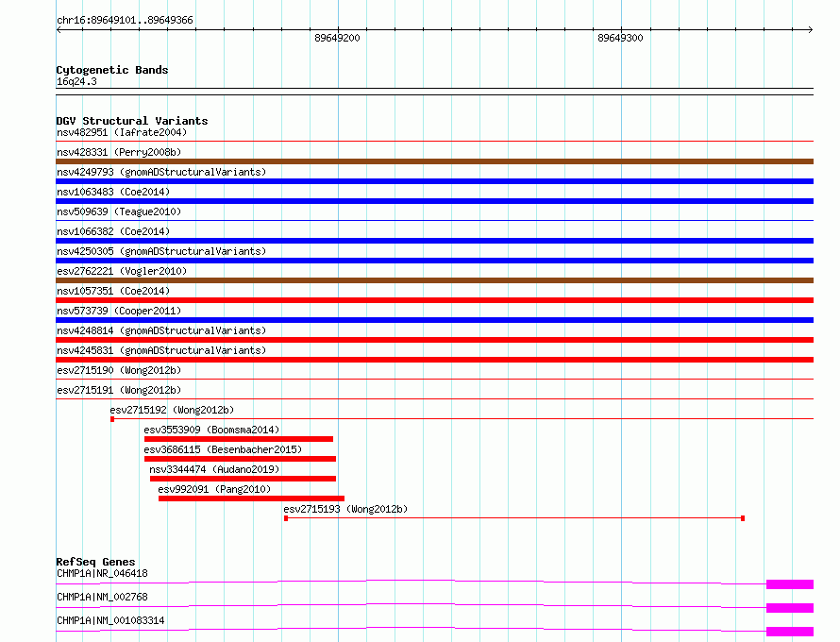Click the blue bar under nsv4249793

point(434,181)
